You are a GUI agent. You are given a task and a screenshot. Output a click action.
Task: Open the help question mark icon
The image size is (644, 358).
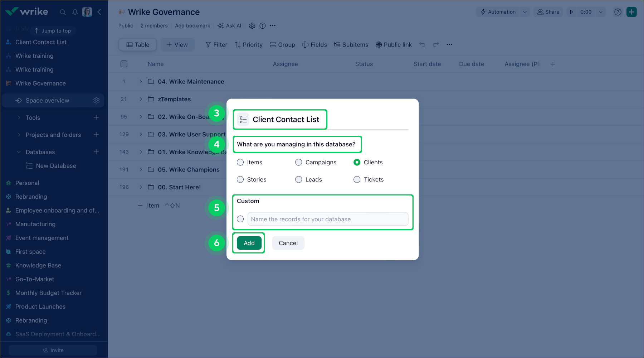coord(618,12)
